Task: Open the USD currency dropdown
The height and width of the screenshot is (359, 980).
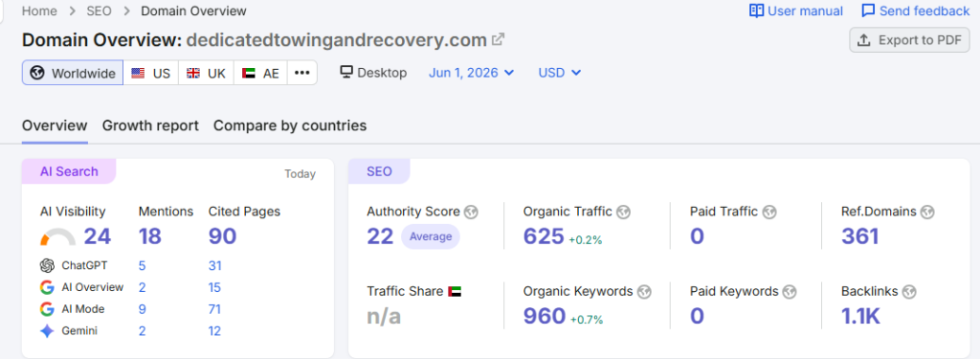Action: (559, 73)
